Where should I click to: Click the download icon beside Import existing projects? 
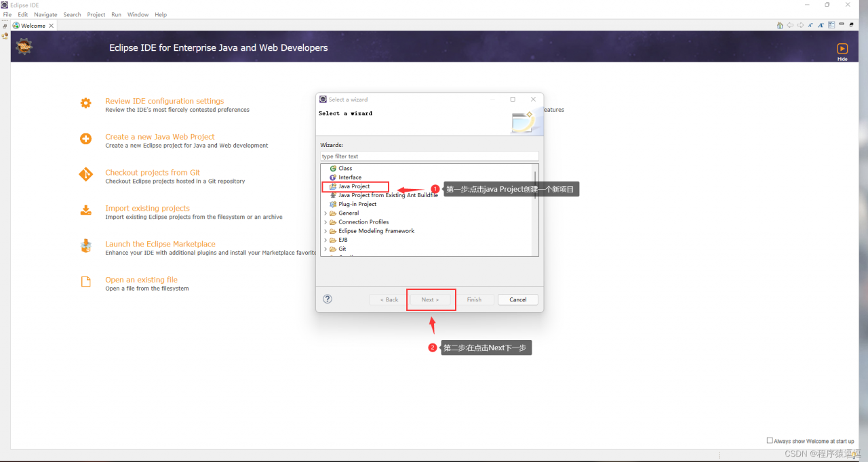point(85,210)
